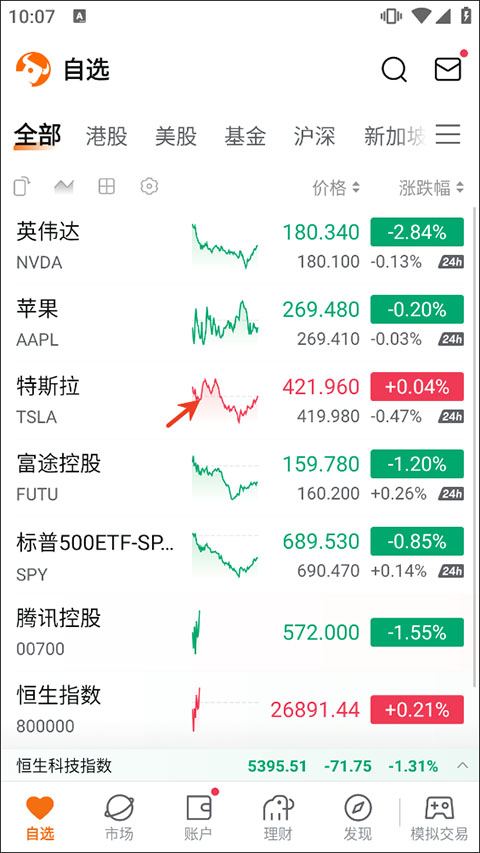Toggle NVDA -2.84% change badge
The height and width of the screenshot is (853, 480).
[417, 232]
